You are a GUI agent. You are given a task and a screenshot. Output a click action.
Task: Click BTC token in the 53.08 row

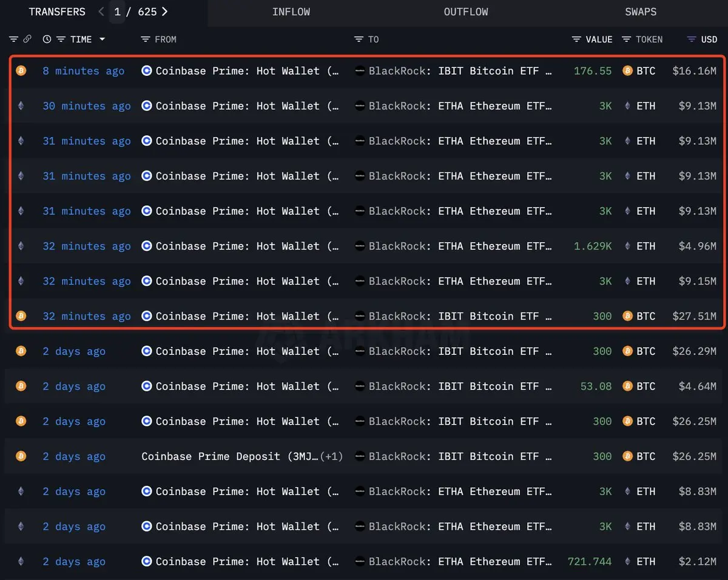coord(639,387)
